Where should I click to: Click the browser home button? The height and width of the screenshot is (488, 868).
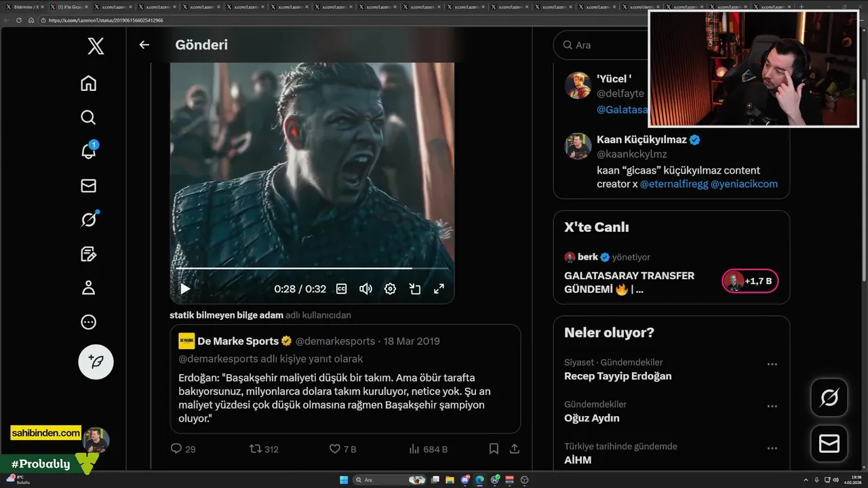(31, 20)
